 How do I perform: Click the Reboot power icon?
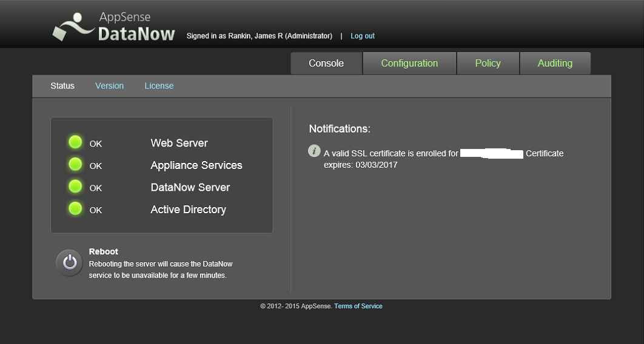pyautogui.click(x=70, y=262)
